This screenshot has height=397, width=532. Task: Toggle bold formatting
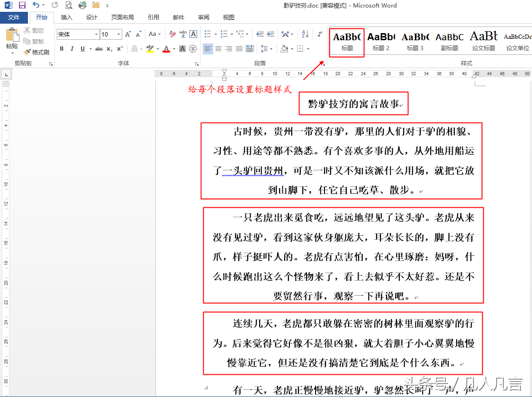pos(62,49)
